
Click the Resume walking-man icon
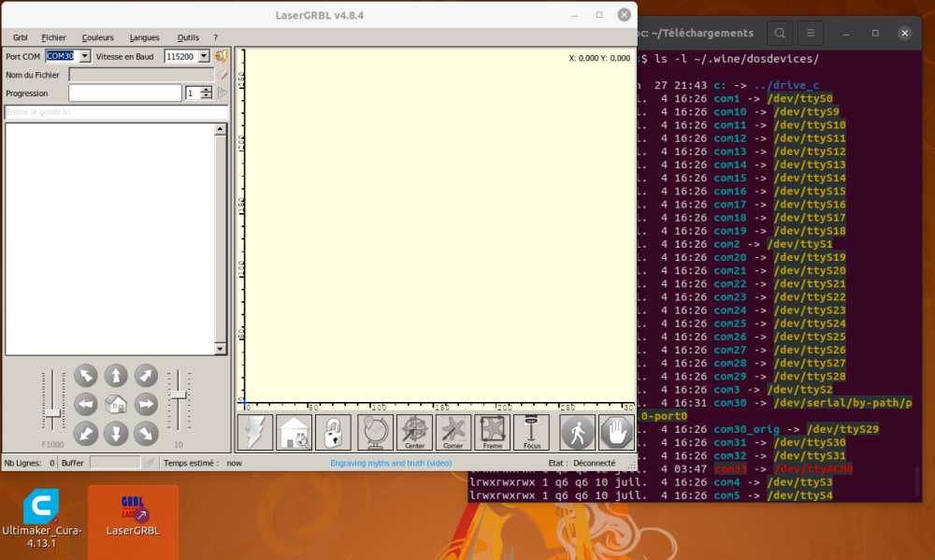(x=577, y=432)
